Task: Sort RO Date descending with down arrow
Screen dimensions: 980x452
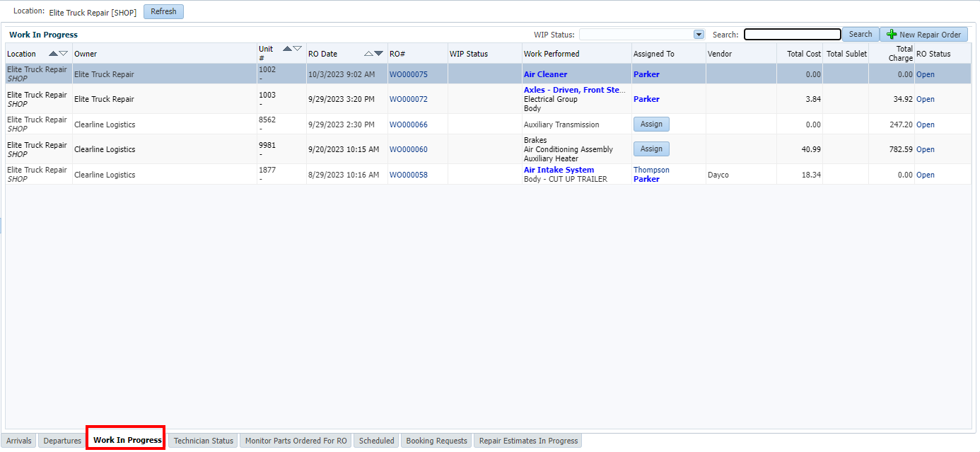Action: [378, 54]
